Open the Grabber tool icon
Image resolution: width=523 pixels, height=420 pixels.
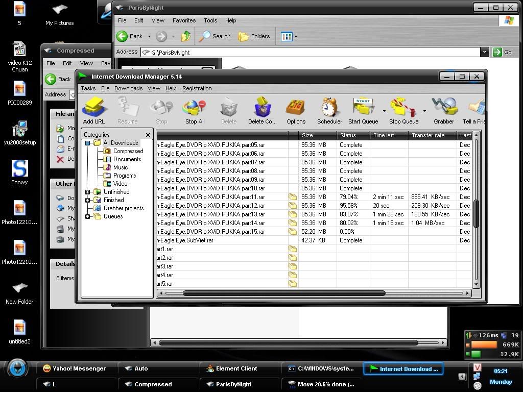pyautogui.click(x=444, y=110)
